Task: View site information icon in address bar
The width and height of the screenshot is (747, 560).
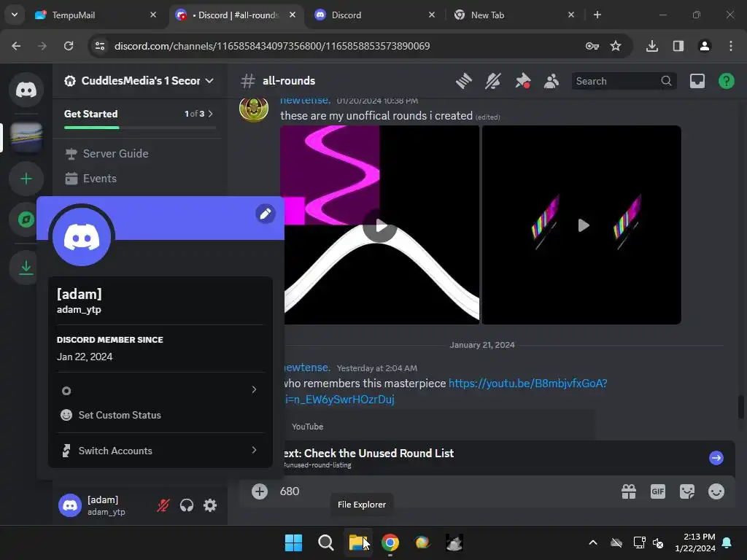Action: [100, 46]
